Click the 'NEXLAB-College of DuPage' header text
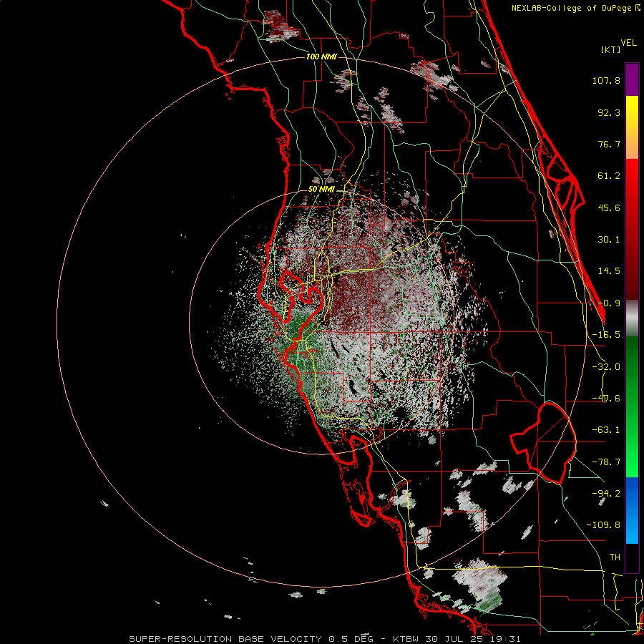644x644 pixels. [572, 8]
